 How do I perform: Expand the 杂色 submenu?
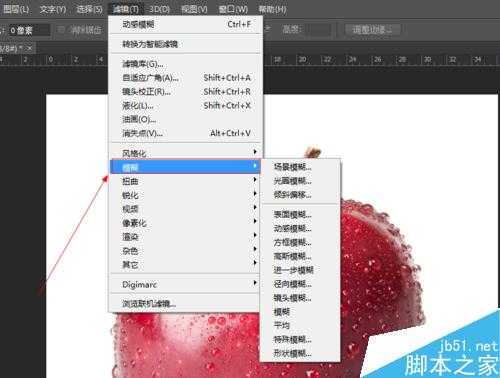click(186, 251)
